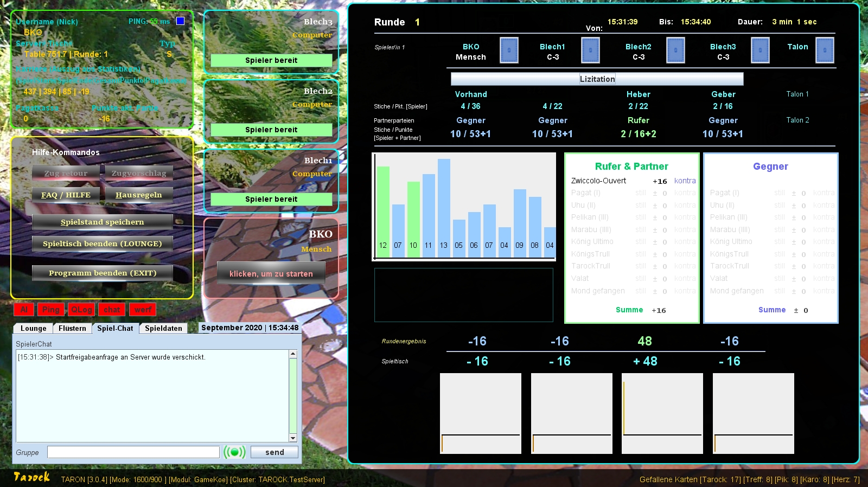Click the 'Startfreigabeanfrage' chat message
Screen dimensions: 868x487
coord(112,357)
